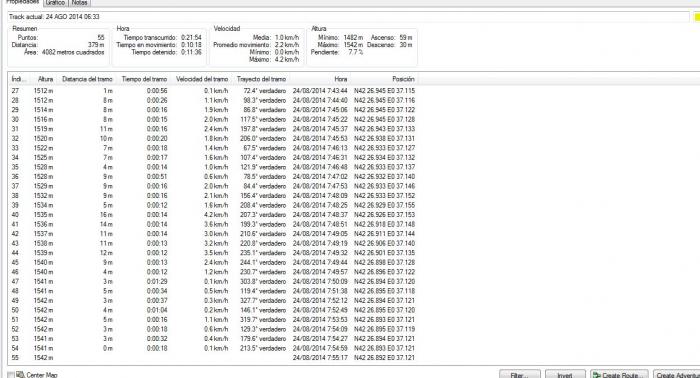This screenshot has height=378, width=700.
Task: Sort by Tiempo del tramo column
Action: click(144, 79)
